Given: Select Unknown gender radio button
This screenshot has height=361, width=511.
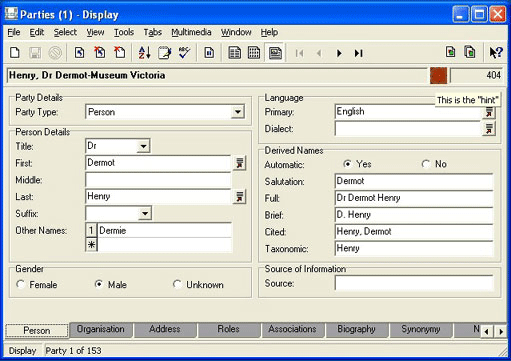Looking at the screenshot, I should (x=177, y=284).
